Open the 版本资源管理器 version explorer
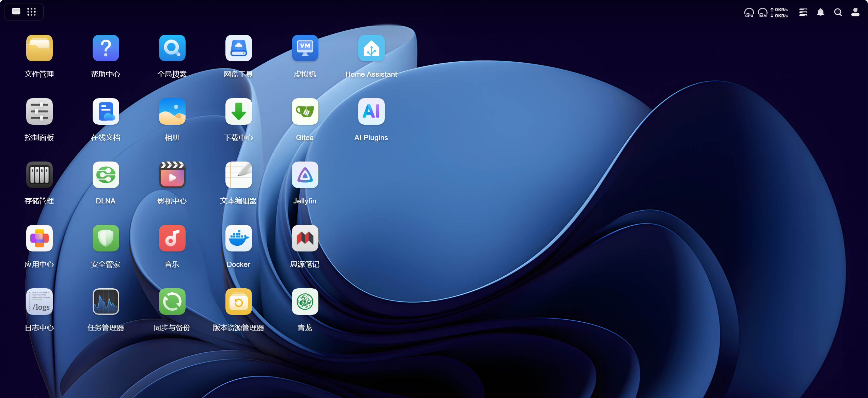Image resolution: width=868 pixels, height=398 pixels. coord(238,302)
